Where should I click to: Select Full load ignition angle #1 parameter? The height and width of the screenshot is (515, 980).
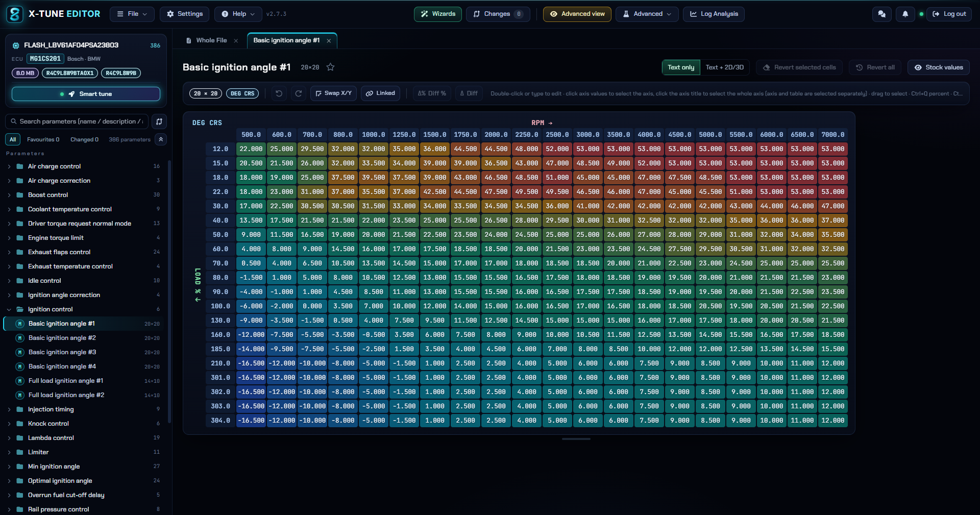point(84,381)
